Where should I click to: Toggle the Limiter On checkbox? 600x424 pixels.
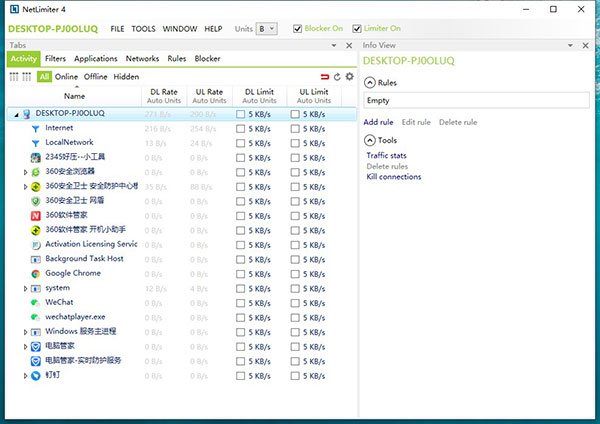(x=355, y=29)
